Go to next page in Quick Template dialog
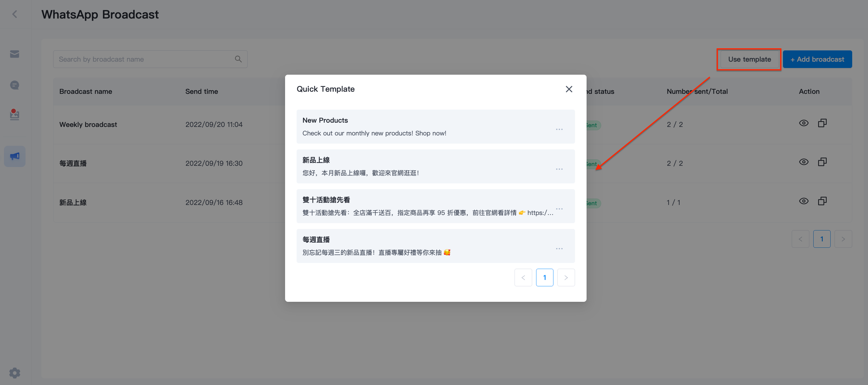Viewport: 868px width, 385px height. pyautogui.click(x=566, y=278)
